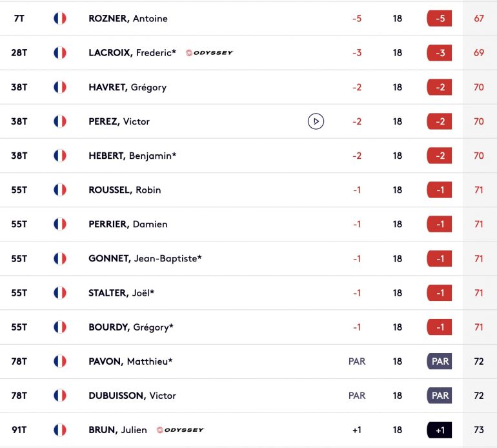
Task: Click the round score 67 for Rozner
Action: point(479,18)
